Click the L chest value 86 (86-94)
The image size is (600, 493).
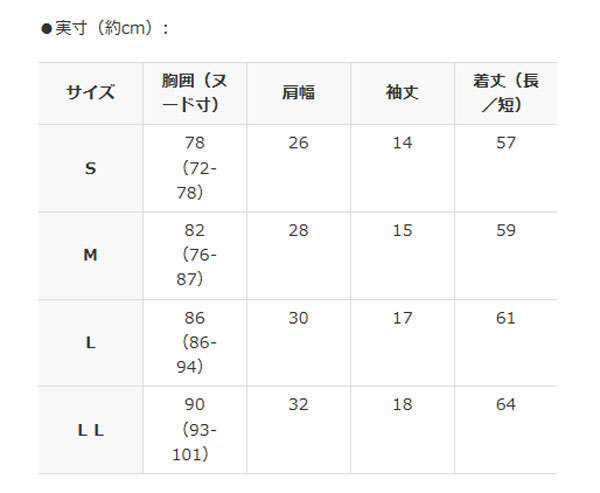pos(195,343)
